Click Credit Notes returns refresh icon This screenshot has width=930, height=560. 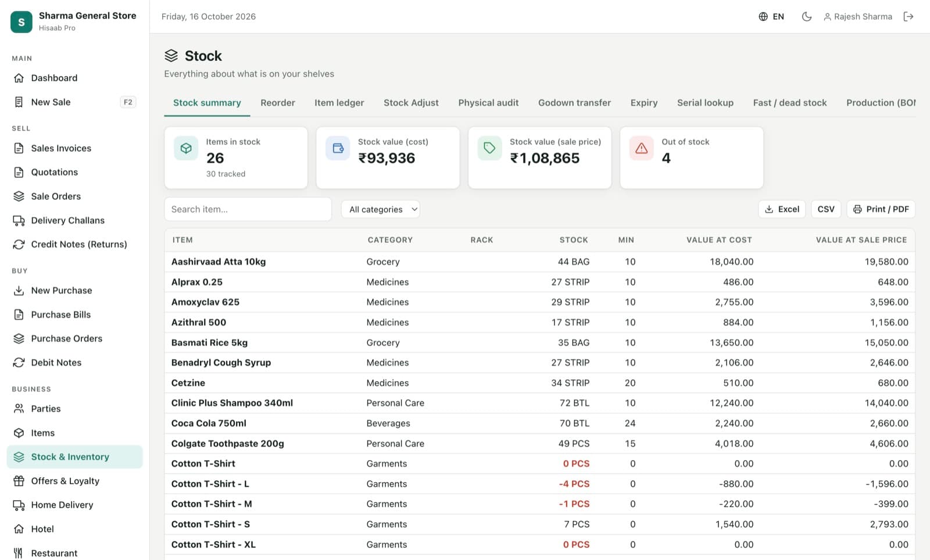pos(19,245)
